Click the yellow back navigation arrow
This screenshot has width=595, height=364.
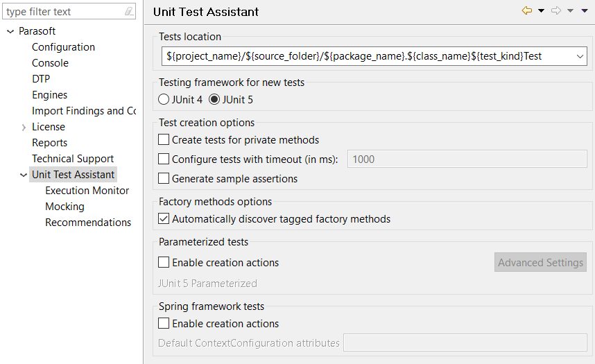point(527,10)
